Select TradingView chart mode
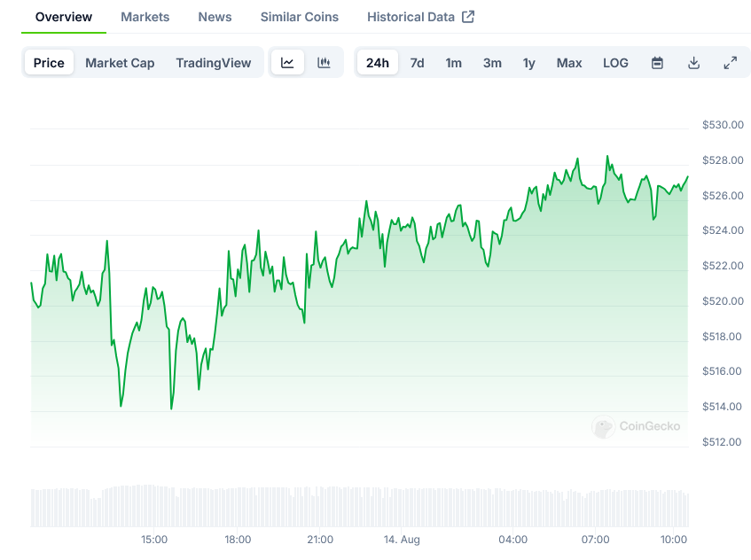 [213, 63]
